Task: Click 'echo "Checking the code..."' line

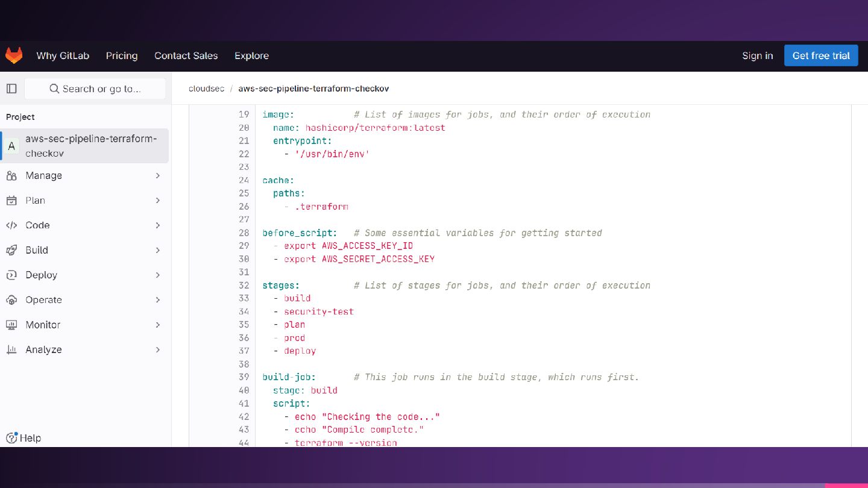Action: tap(367, 416)
